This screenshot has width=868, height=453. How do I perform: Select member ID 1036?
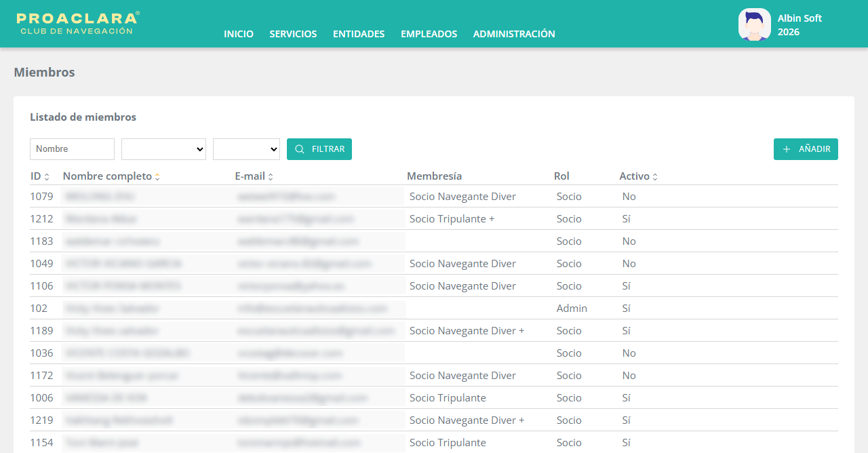point(41,353)
